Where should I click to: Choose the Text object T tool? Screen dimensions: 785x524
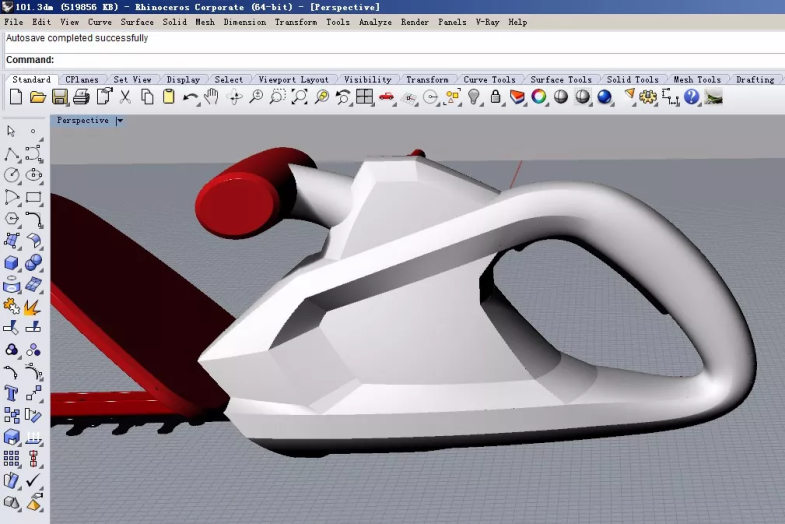[12, 393]
